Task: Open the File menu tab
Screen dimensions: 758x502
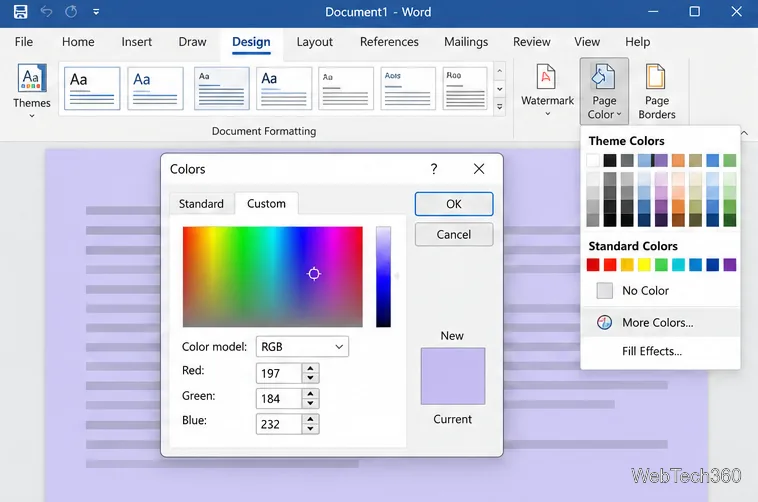Action: pos(24,42)
